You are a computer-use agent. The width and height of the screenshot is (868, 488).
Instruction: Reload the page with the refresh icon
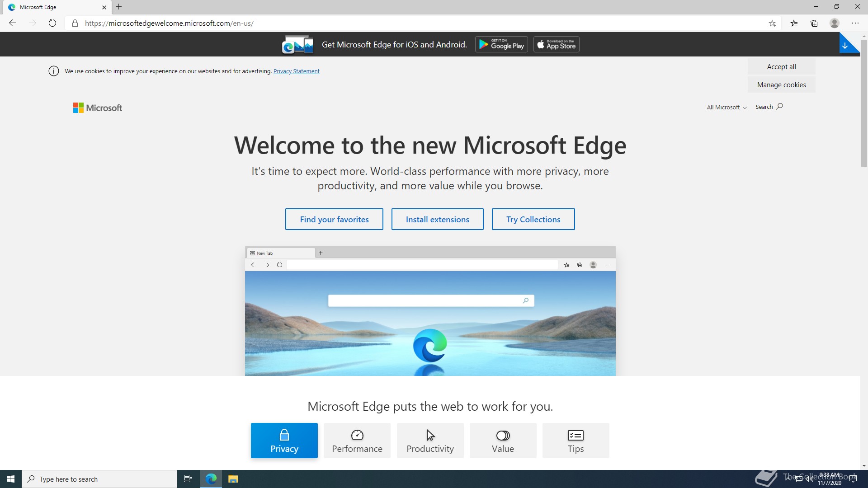coord(52,23)
